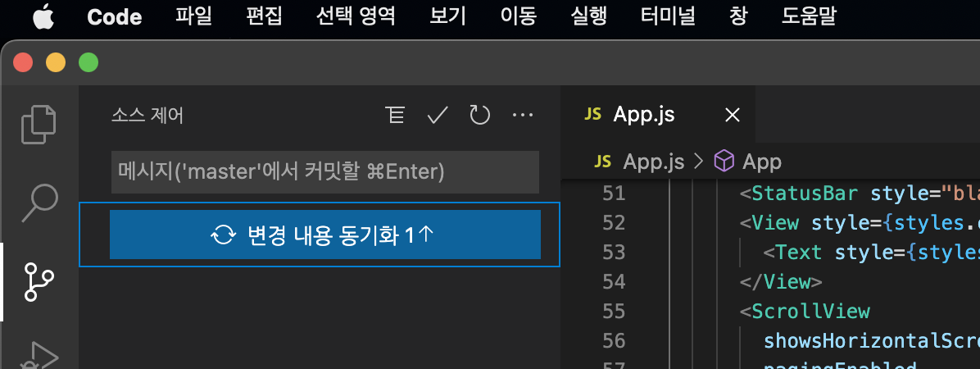Select the App symbol in breadcrumbs
This screenshot has height=369, width=980.
[747, 162]
